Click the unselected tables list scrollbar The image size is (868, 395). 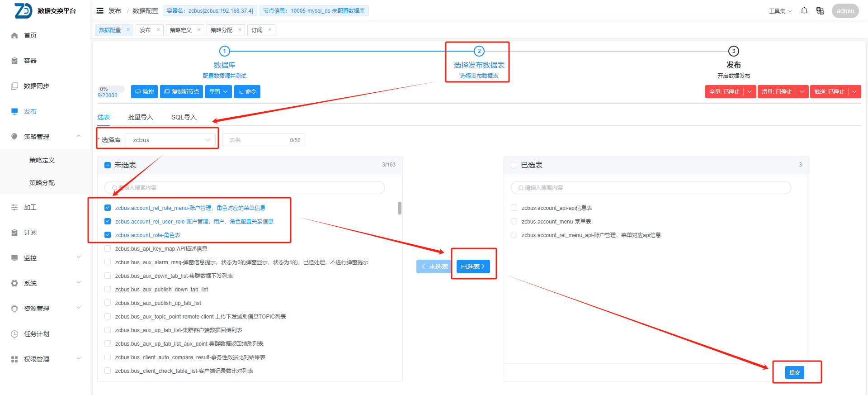400,208
